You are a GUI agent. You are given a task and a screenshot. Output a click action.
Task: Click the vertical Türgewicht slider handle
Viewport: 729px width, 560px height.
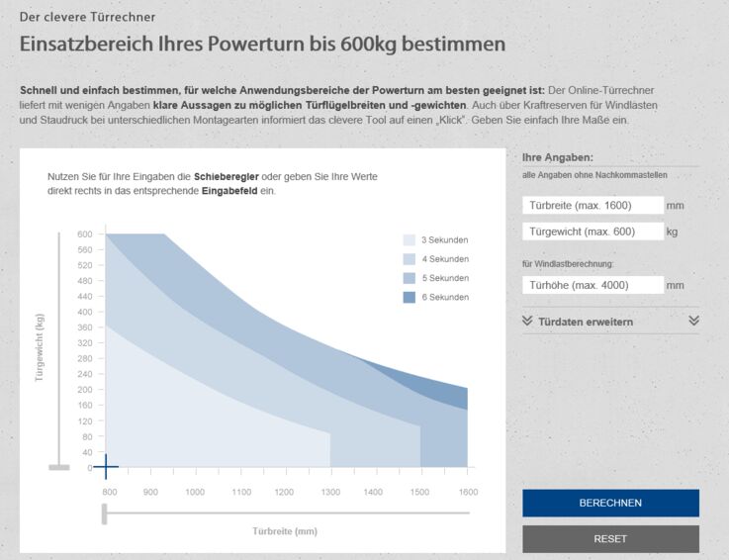pyautogui.click(x=59, y=467)
